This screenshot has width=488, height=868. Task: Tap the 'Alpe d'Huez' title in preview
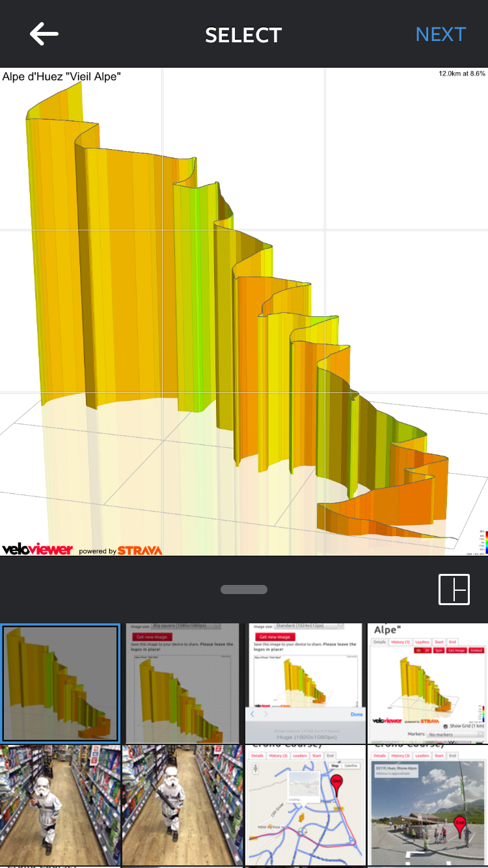[x=61, y=77]
